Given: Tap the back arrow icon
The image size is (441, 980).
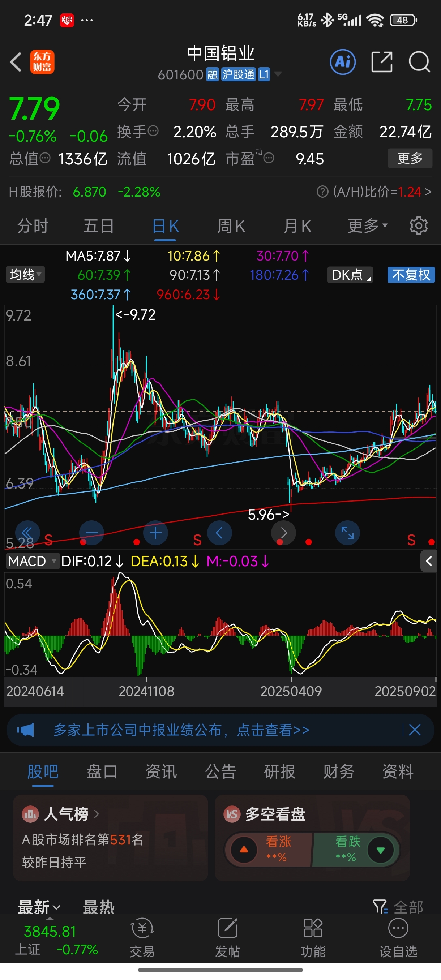Looking at the screenshot, I should 16,62.
